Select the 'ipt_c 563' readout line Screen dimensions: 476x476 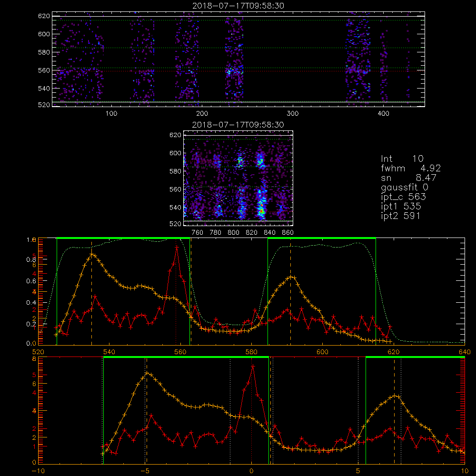click(404, 197)
